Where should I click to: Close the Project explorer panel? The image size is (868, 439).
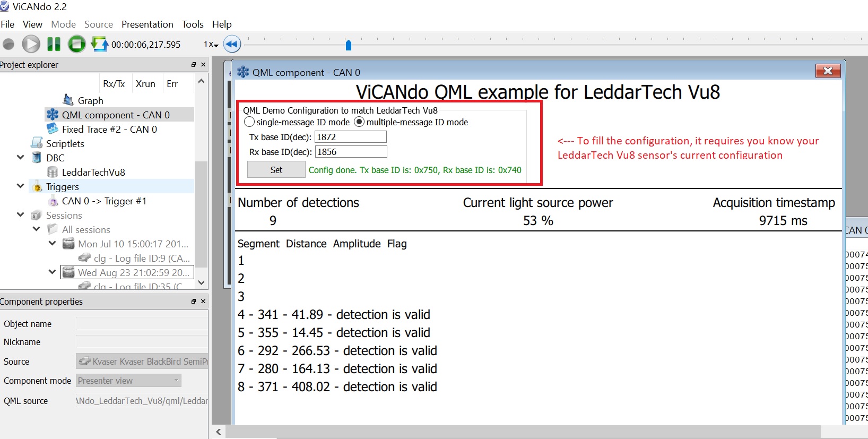click(x=203, y=65)
